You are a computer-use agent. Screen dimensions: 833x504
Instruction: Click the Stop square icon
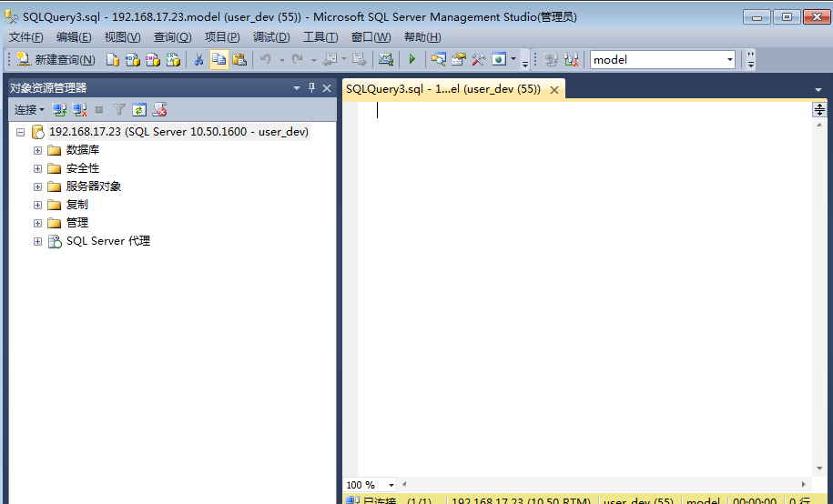click(99, 110)
